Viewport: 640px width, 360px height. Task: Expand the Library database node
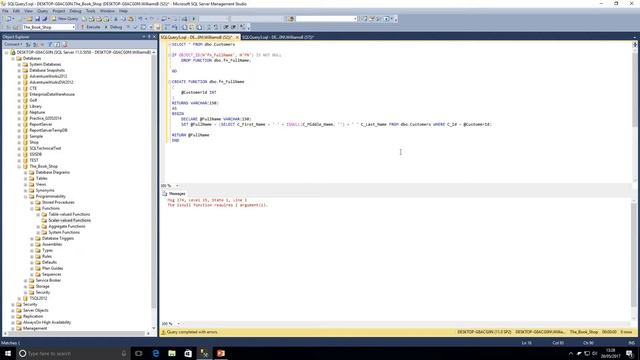tap(19, 106)
